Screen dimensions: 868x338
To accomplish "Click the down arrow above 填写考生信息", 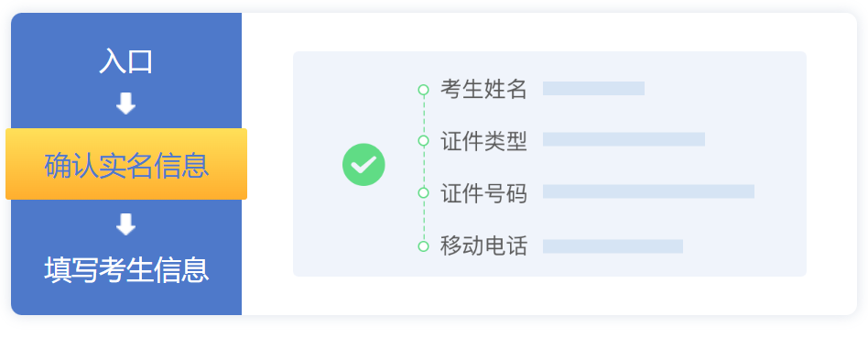I will click(126, 224).
